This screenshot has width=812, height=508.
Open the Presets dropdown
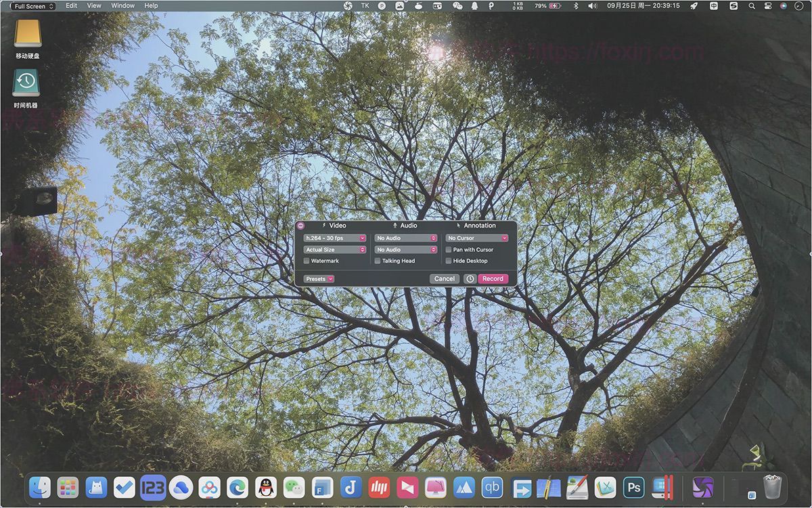click(319, 278)
